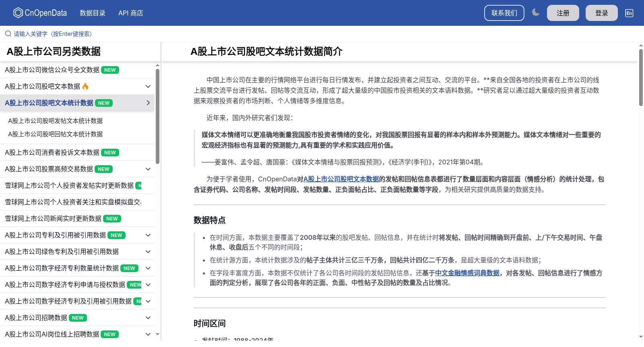Click NEW badge on 雪球网新闻实时更新数据
The height and width of the screenshot is (347, 644).
pos(112,219)
